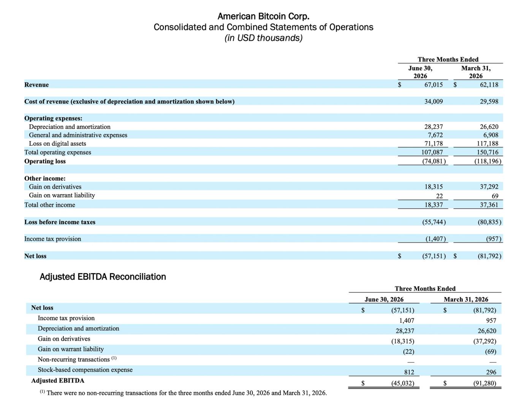Click the 'Loss on digital assets' label
The image size is (532, 416).
point(57,143)
